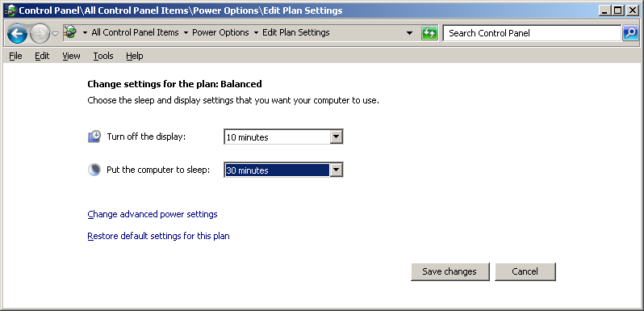Image resolution: width=644 pixels, height=311 pixels.
Task: Click the monitor clock icon for display
Action: (94, 137)
